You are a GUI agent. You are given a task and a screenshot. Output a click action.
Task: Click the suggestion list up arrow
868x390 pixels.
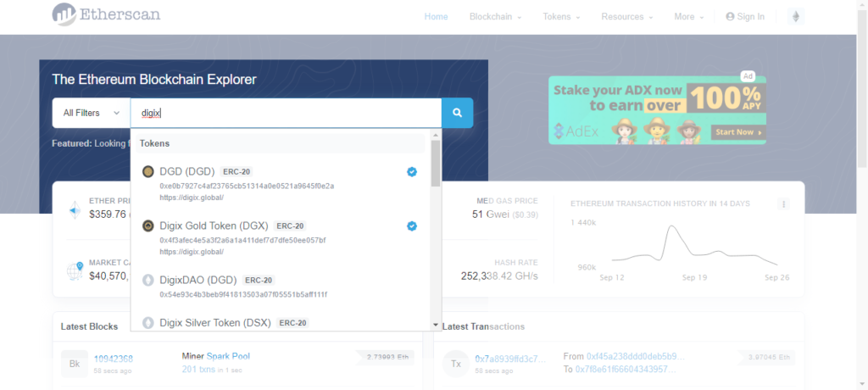coord(436,135)
